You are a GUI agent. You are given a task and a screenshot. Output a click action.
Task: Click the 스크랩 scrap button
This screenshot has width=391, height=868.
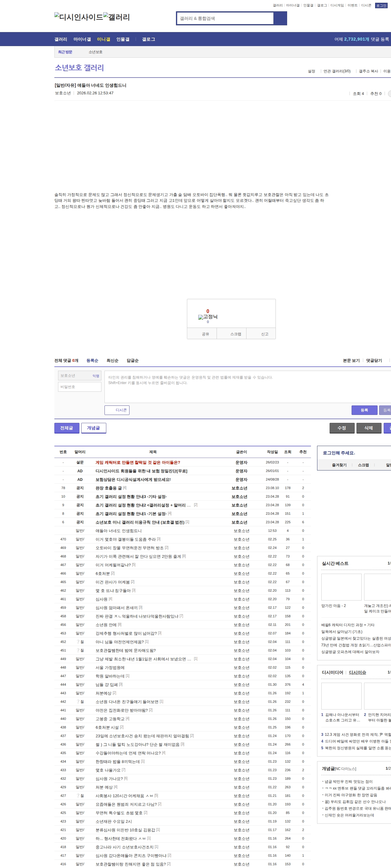click(235, 334)
